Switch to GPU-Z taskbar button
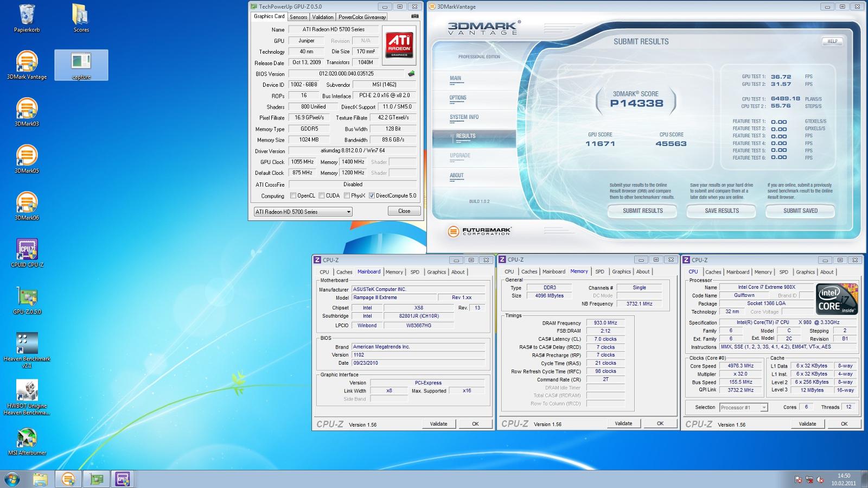This screenshot has width=868, height=488. (x=97, y=479)
